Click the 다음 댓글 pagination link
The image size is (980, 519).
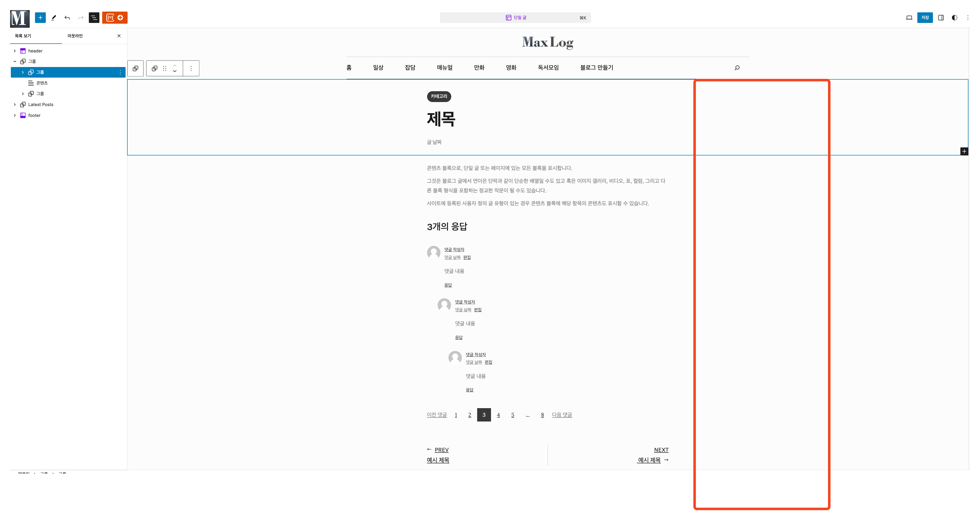tap(561, 415)
